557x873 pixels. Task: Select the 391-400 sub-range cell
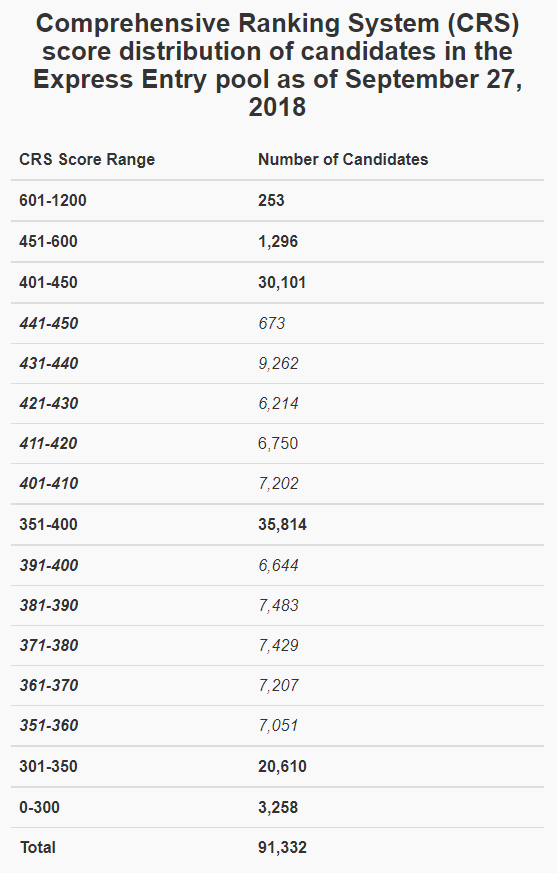(48, 565)
